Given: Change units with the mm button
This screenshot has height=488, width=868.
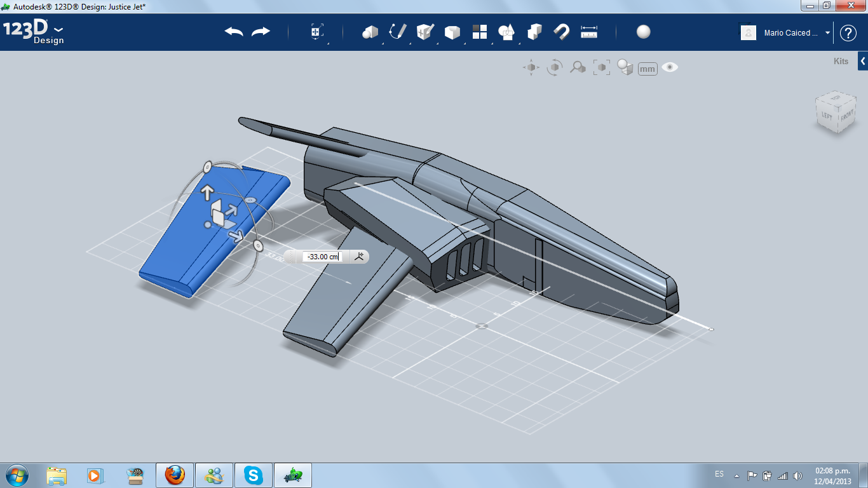Looking at the screenshot, I should pos(648,69).
